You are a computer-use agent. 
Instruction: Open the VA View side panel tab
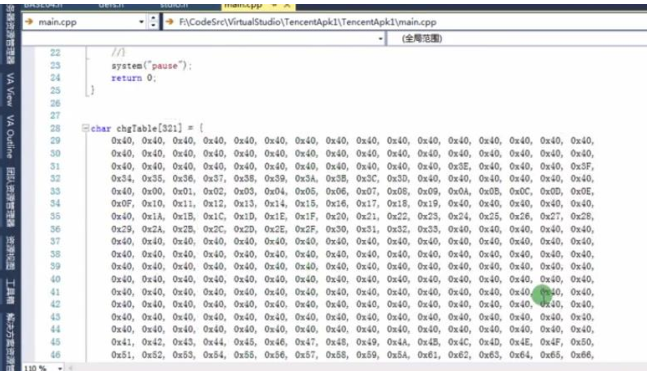coord(10,89)
